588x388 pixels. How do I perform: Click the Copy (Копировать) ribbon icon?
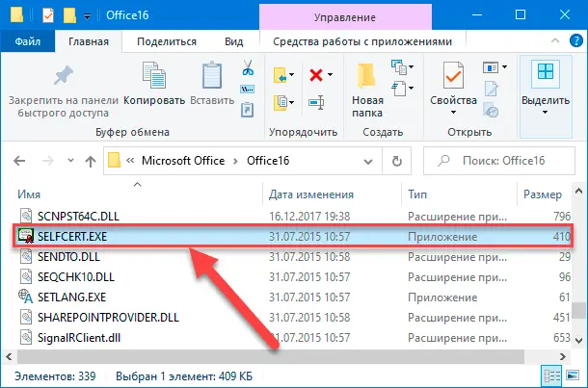154,85
